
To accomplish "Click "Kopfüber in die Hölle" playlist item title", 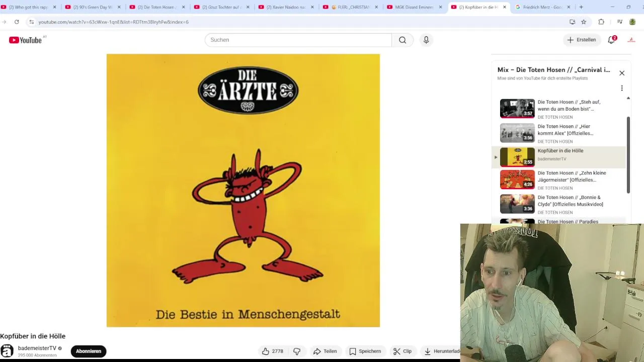I will [x=560, y=151].
